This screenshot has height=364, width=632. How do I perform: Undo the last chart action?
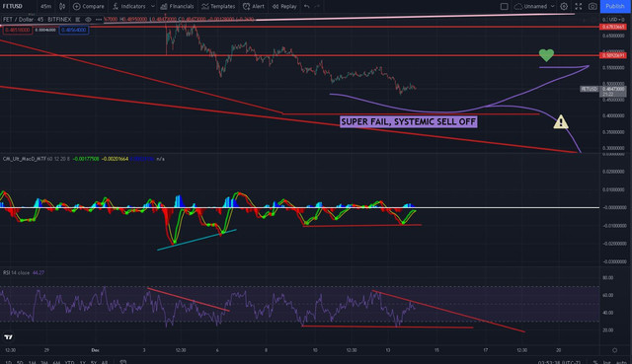tap(307, 6)
